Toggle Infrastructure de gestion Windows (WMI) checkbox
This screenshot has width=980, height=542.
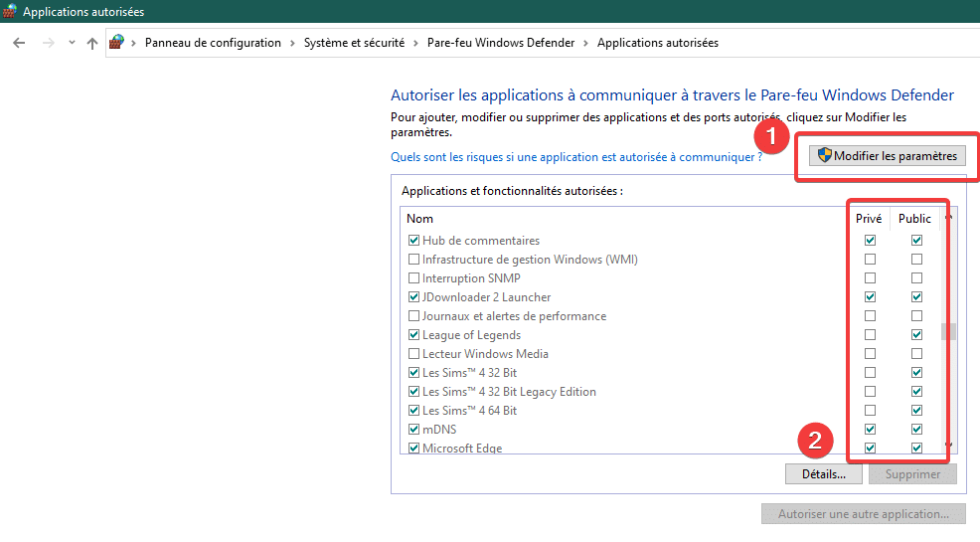point(413,259)
